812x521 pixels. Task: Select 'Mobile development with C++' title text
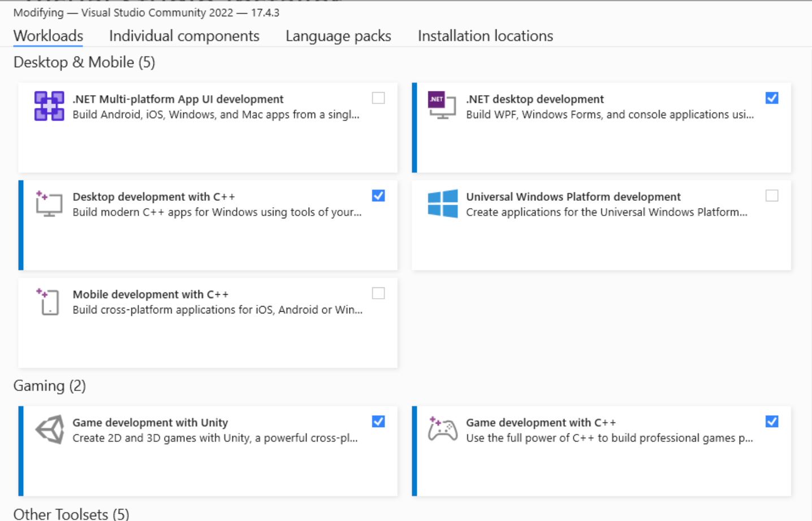pyautogui.click(x=150, y=295)
